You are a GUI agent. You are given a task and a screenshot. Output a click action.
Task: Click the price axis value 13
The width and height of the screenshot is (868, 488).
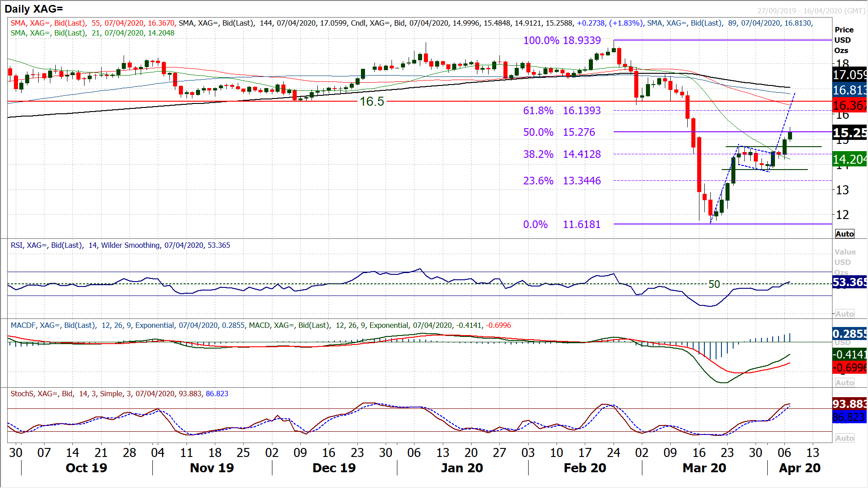842,190
